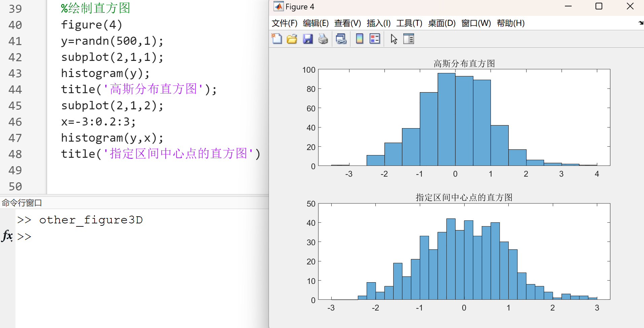
Task: Select the Edit Plot arrow tool
Action: pos(394,39)
